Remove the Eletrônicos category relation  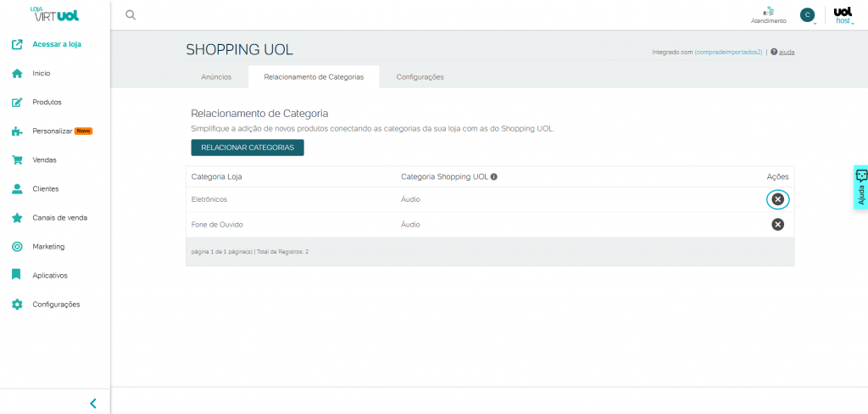(778, 199)
